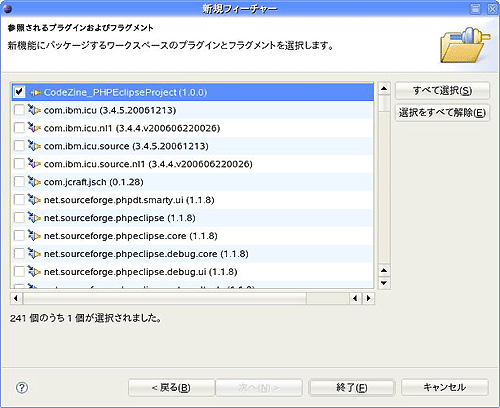Click the leftmost arrow of the horizontal scrollbar
Image resolution: width=500 pixels, height=408 pixels.
[16, 298]
